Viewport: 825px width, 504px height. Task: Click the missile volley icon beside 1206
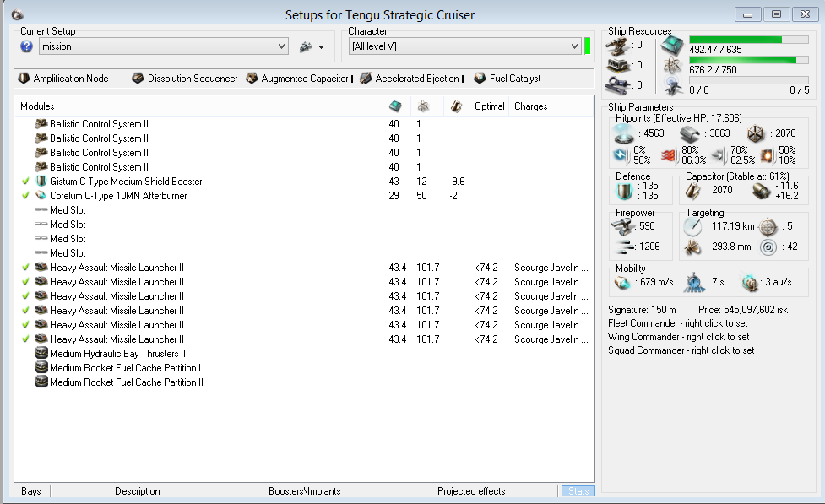(x=625, y=247)
